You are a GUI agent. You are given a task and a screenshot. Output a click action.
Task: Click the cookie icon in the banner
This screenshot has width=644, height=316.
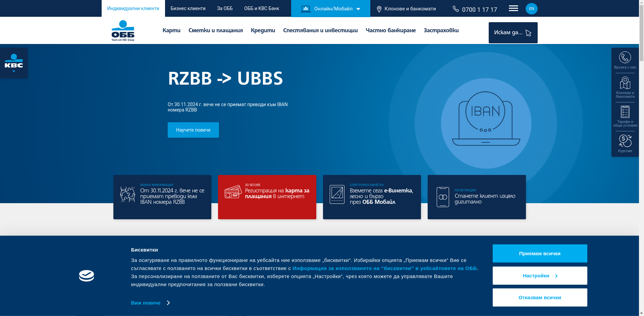[x=87, y=276]
